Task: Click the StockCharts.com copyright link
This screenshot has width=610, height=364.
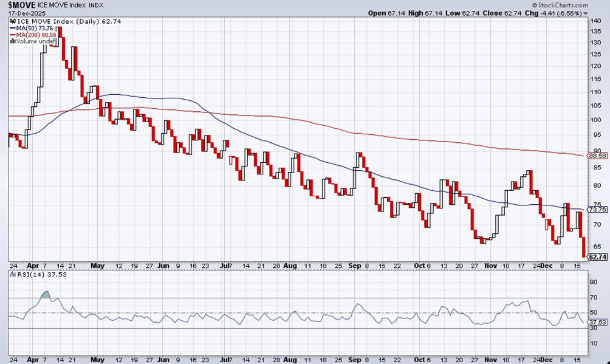Action: pos(560,5)
